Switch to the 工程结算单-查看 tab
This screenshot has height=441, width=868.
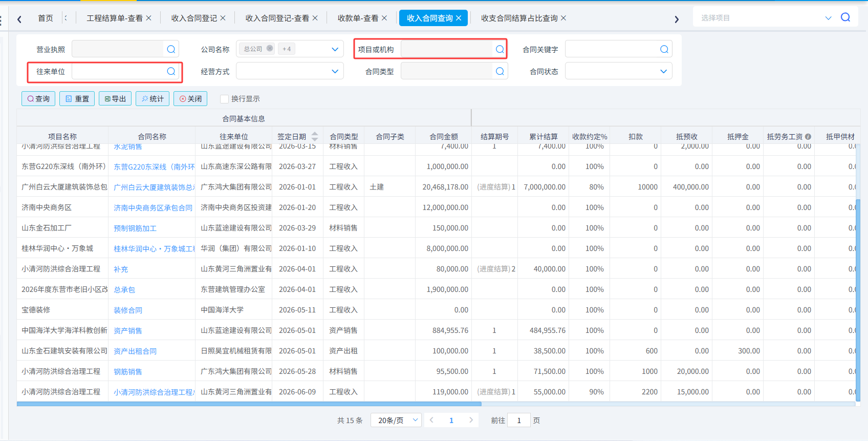click(115, 18)
